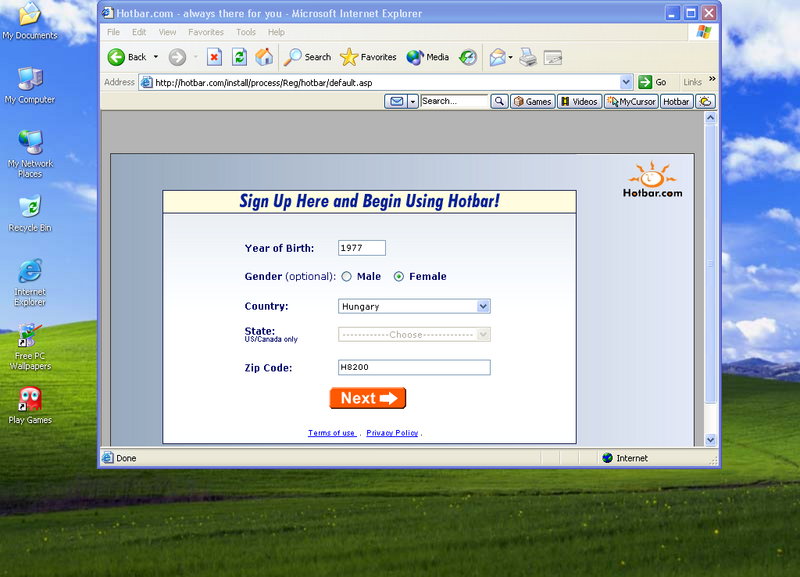The width and height of the screenshot is (800, 577).
Task: Click the Go button
Action: (x=653, y=82)
